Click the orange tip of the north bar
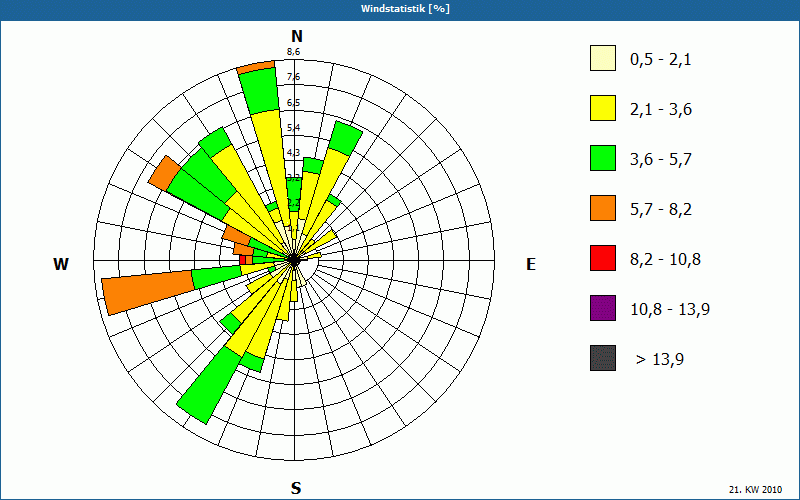Viewport: 800px width, 500px height. 256,67
